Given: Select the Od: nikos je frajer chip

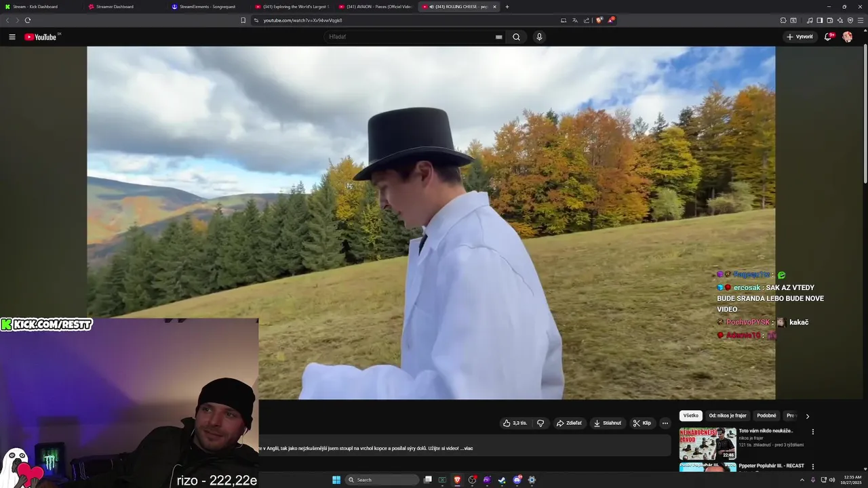Looking at the screenshot, I should point(728,415).
